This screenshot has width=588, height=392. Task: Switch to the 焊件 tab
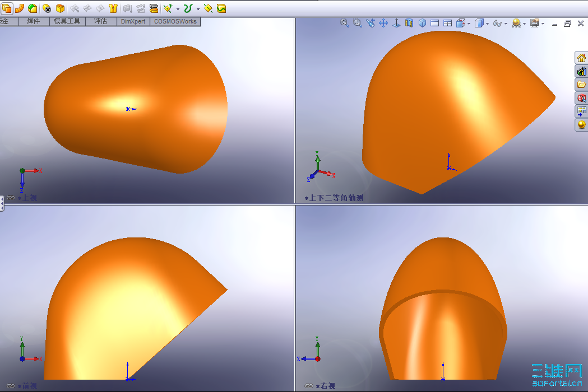click(34, 21)
